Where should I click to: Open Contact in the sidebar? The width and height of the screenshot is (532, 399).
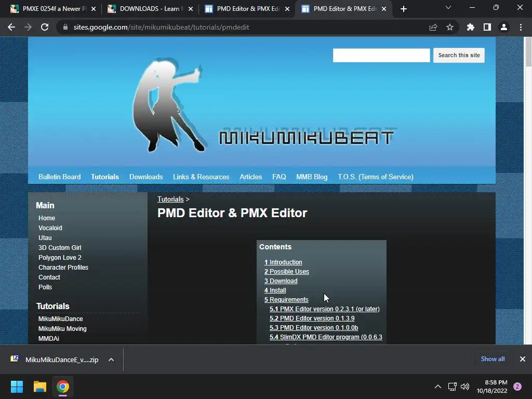pyautogui.click(x=49, y=277)
